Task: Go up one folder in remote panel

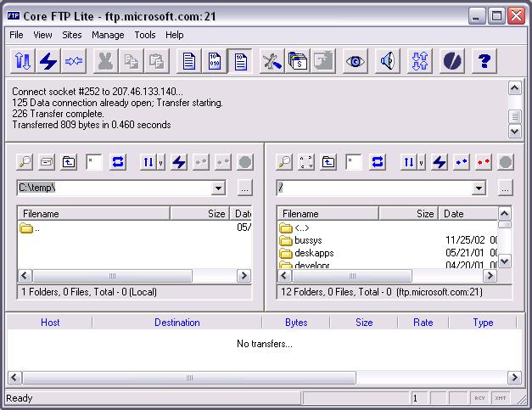Action: pos(328,161)
